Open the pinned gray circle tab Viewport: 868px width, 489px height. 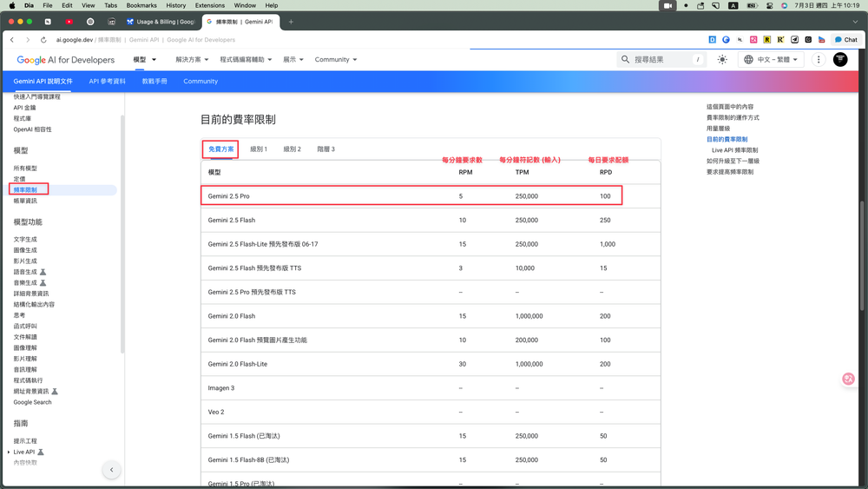[90, 22]
